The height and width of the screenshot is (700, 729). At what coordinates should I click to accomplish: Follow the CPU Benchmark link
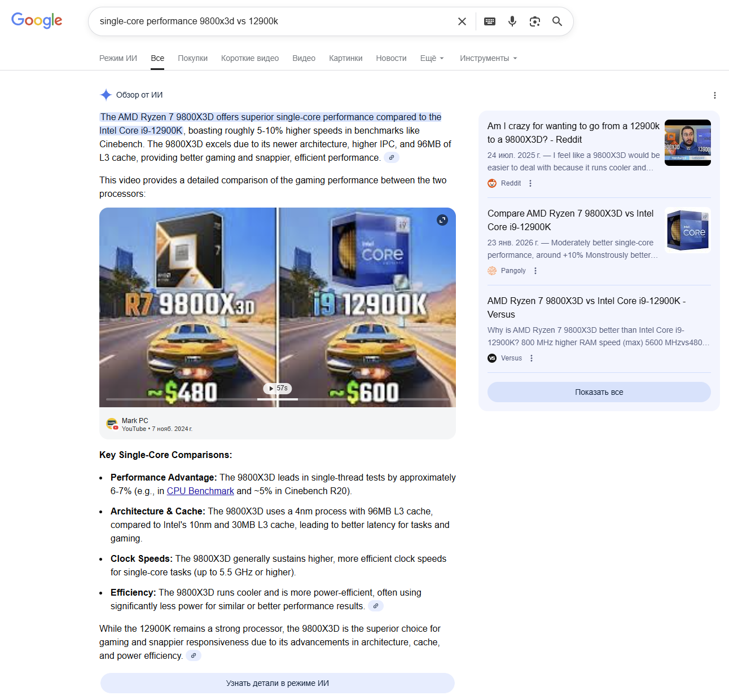pos(200,491)
